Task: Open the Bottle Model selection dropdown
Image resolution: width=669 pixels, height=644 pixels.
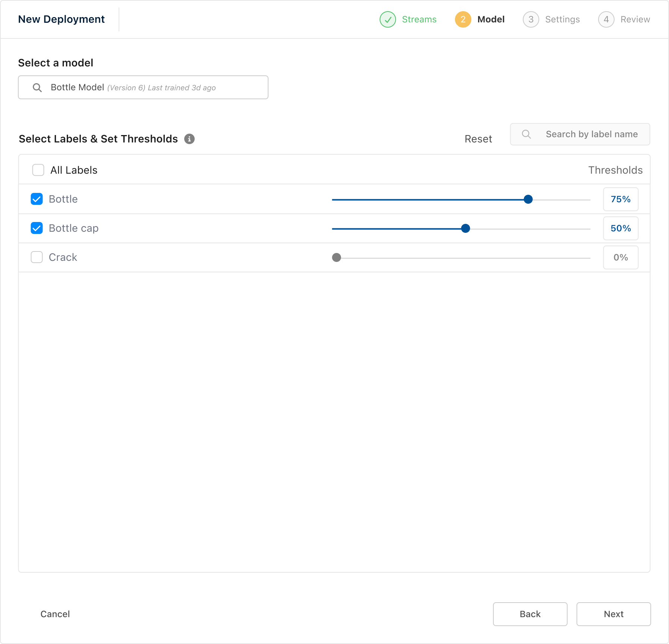Action: (143, 88)
